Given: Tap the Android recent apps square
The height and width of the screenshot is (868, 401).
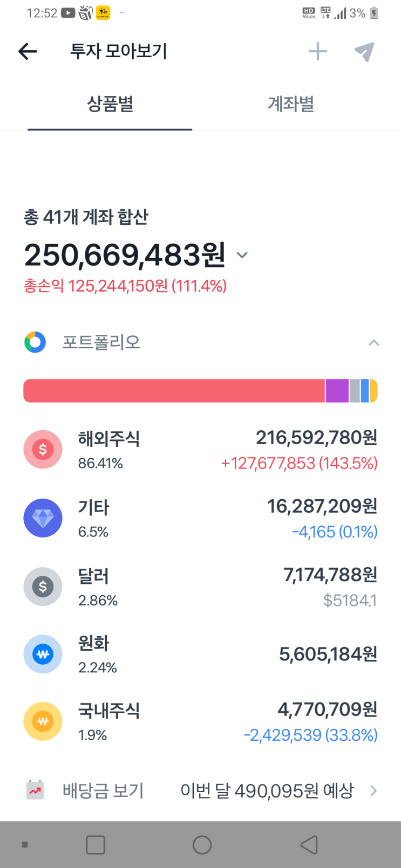Looking at the screenshot, I should pos(96,845).
